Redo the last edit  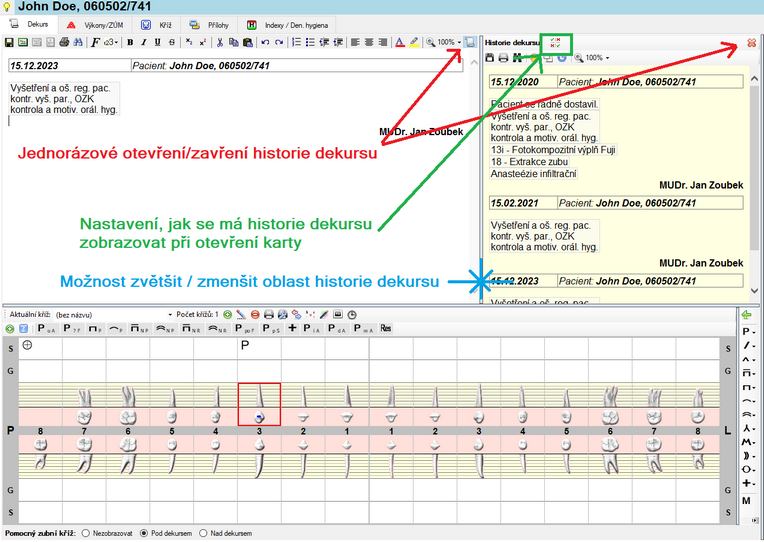279,42
